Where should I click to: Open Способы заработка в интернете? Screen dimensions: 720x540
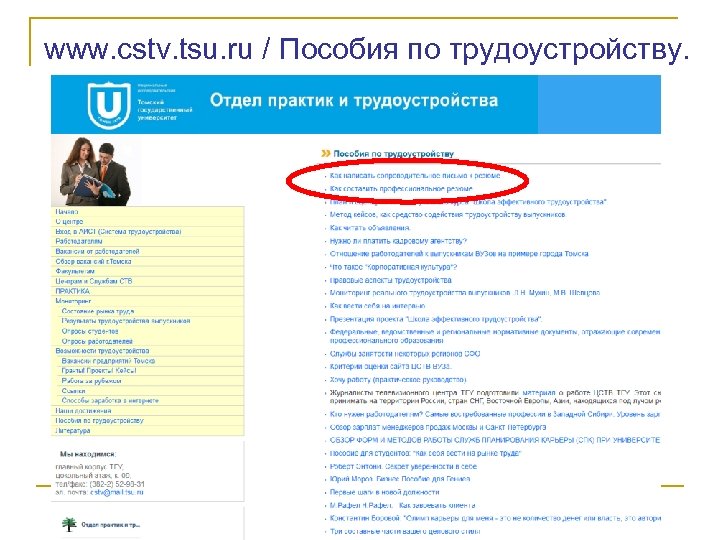(110, 400)
